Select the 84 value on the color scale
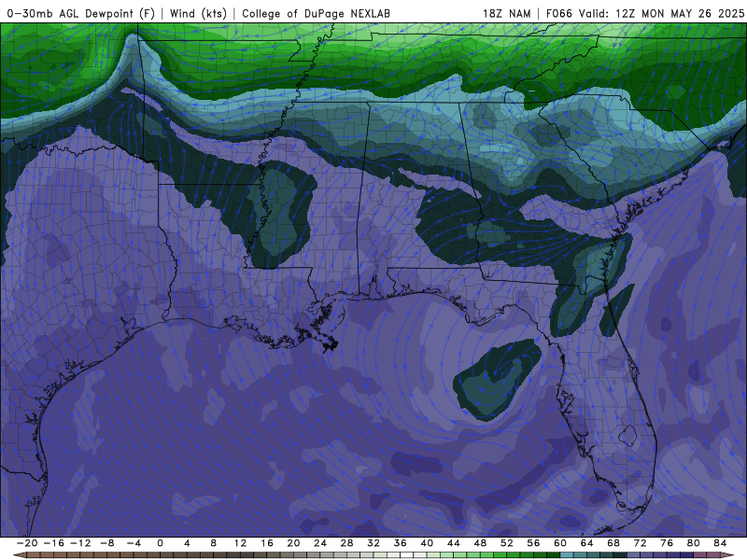Viewport: 747px width, 560px height. click(x=720, y=543)
